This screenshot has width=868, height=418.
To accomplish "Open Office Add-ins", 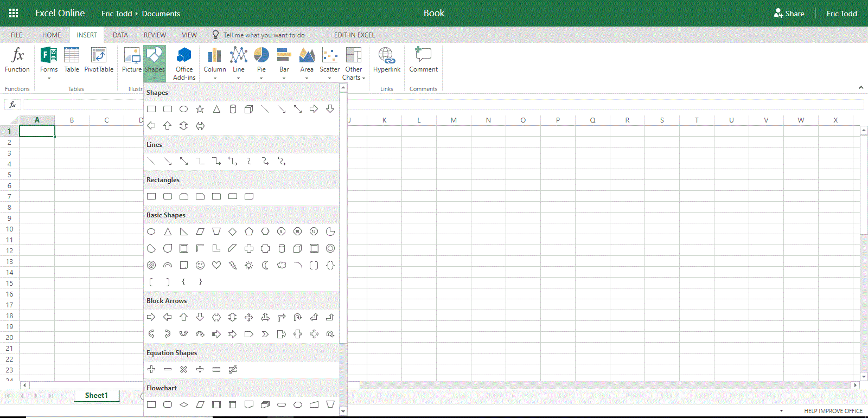I will 184,64.
